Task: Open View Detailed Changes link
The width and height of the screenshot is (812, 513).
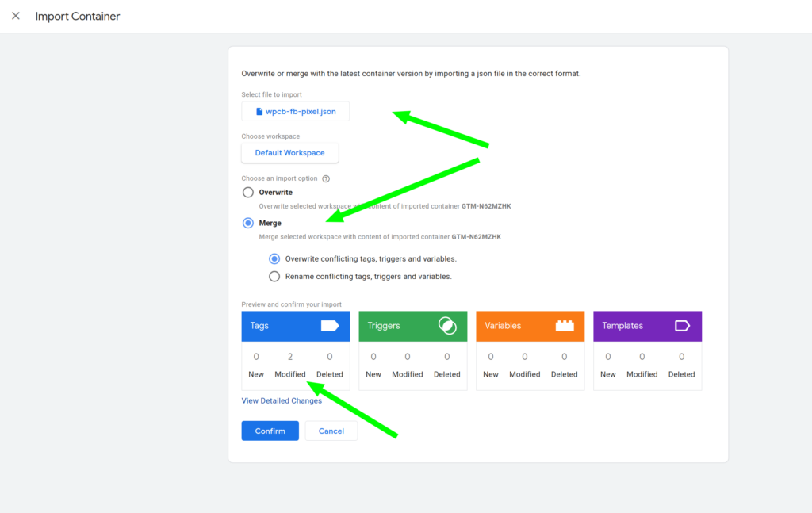Action: click(282, 400)
